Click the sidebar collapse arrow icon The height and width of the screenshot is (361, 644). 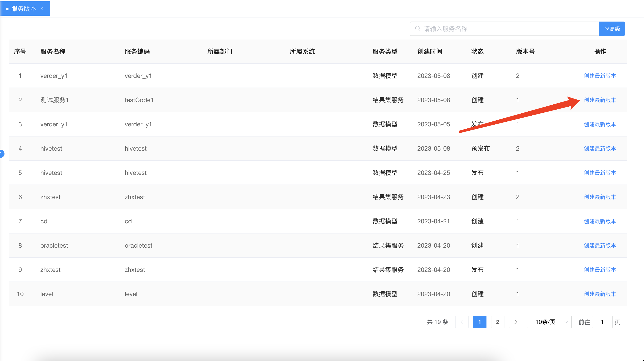2,153
